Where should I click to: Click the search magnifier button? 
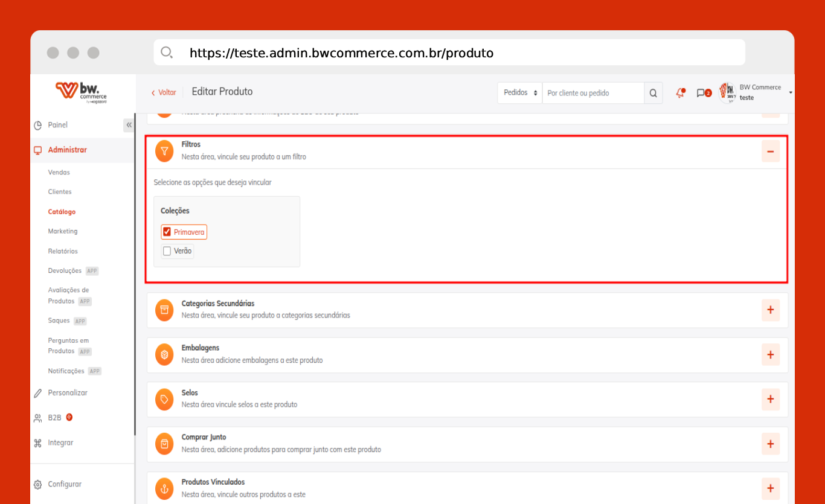[653, 93]
